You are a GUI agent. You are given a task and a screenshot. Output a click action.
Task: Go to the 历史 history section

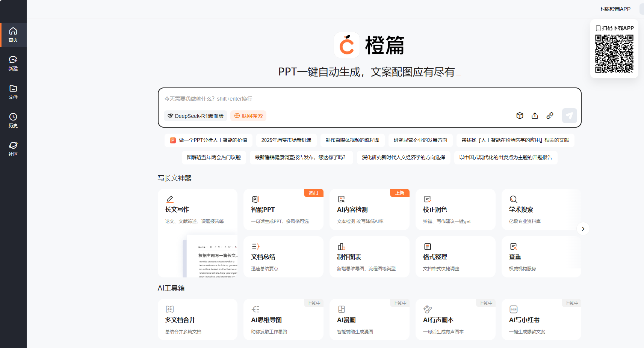pyautogui.click(x=13, y=120)
